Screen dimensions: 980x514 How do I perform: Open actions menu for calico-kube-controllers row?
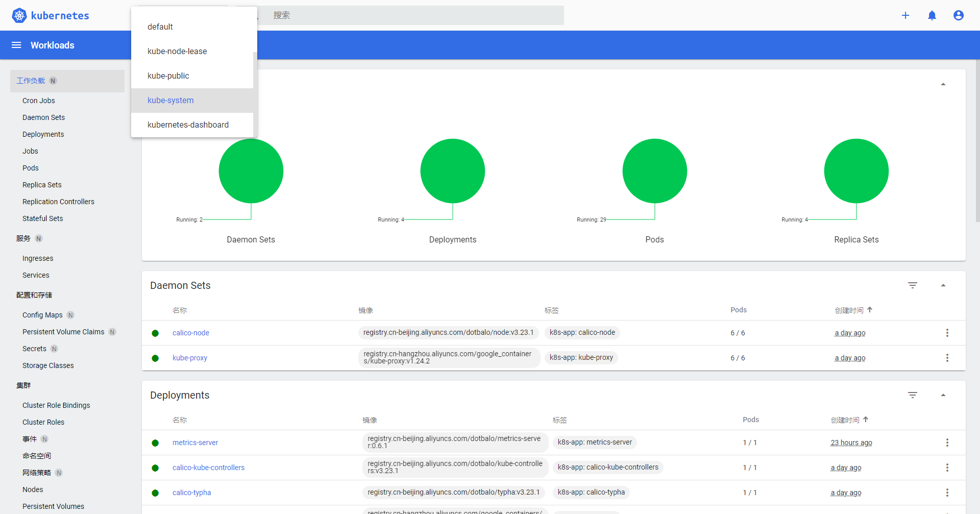click(x=947, y=468)
